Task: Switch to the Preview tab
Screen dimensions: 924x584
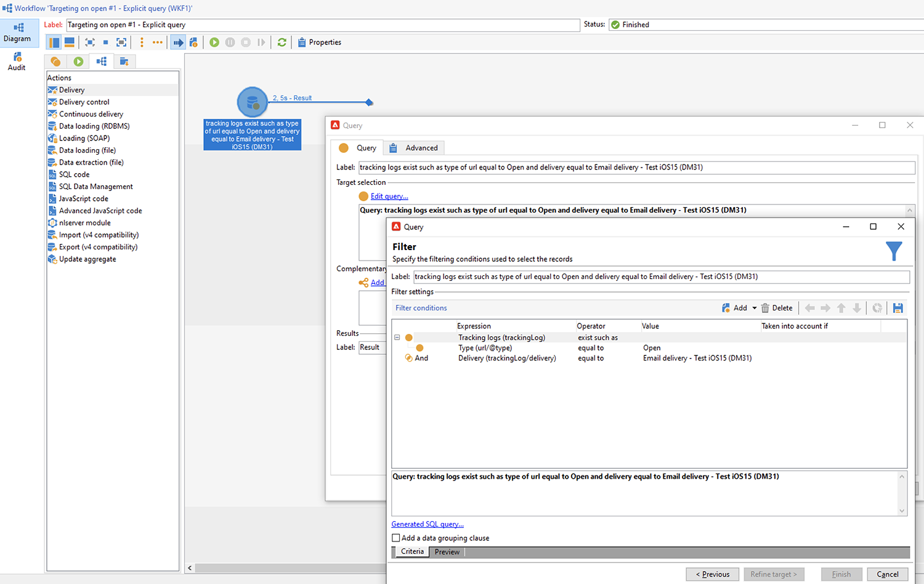Action: 447,552
